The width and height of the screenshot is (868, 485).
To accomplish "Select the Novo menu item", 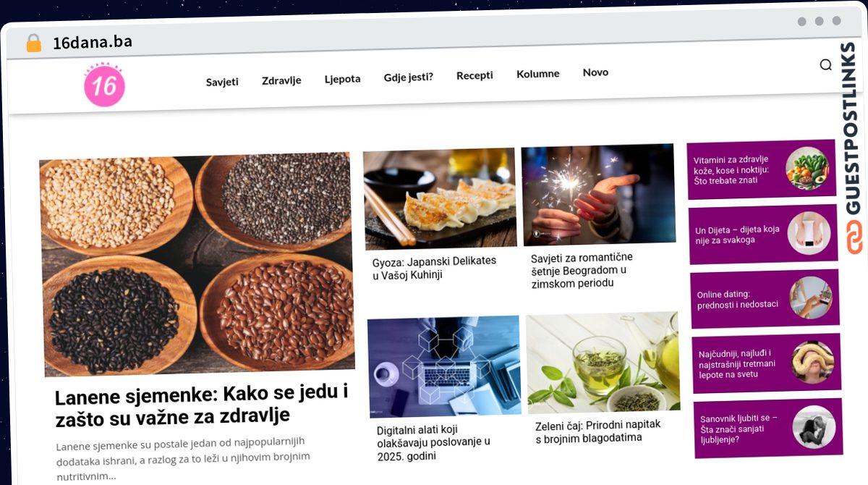I will [595, 72].
